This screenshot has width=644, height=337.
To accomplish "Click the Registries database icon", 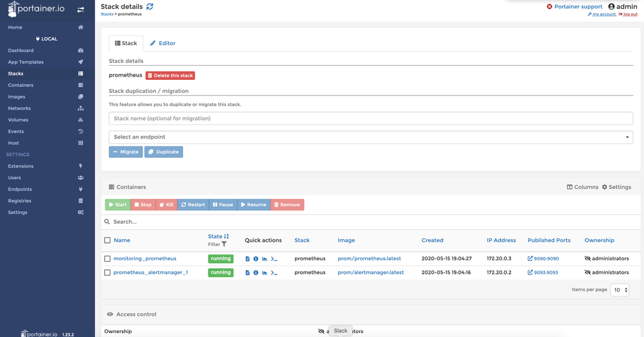I will tap(81, 201).
